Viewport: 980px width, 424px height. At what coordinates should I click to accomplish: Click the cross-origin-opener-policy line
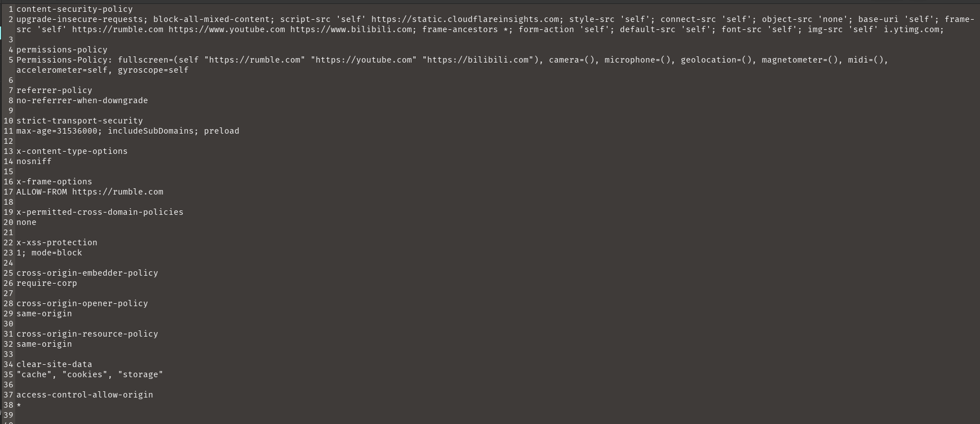pyautogui.click(x=82, y=303)
